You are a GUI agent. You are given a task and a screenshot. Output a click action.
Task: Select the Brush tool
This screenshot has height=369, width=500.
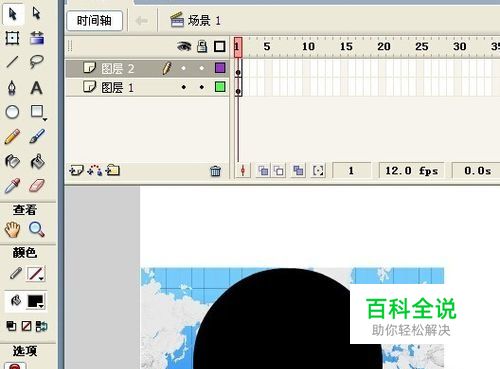point(37,136)
